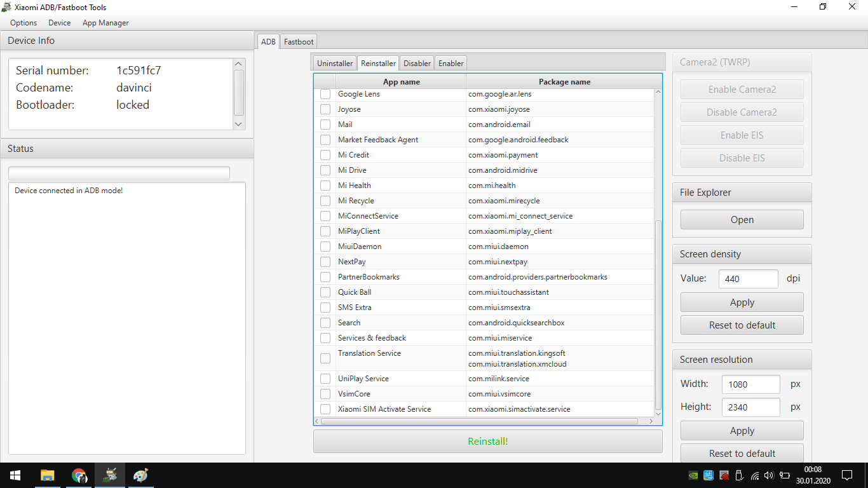This screenshot has height=488, width=868.
Task: Switch to the Uninstaller tab
Action: pos(335,63)
